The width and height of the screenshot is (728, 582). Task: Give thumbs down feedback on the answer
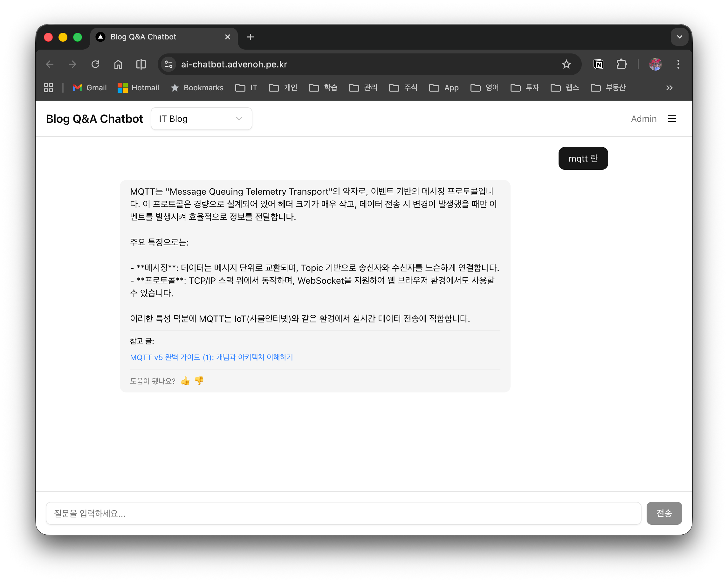(x=199, y=381)
